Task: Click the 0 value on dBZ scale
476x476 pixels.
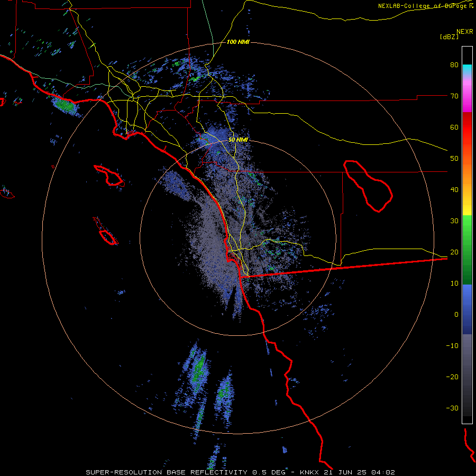Action: click(x=456, y=315)
